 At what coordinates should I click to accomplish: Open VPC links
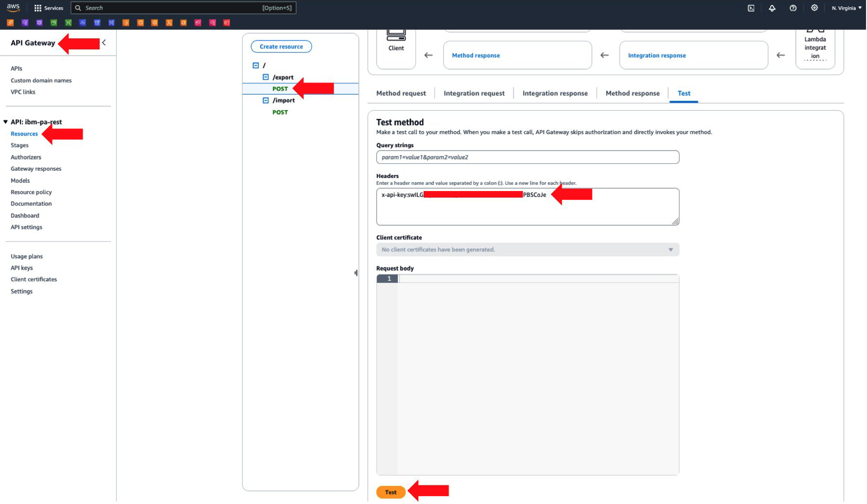coord(23,92)
